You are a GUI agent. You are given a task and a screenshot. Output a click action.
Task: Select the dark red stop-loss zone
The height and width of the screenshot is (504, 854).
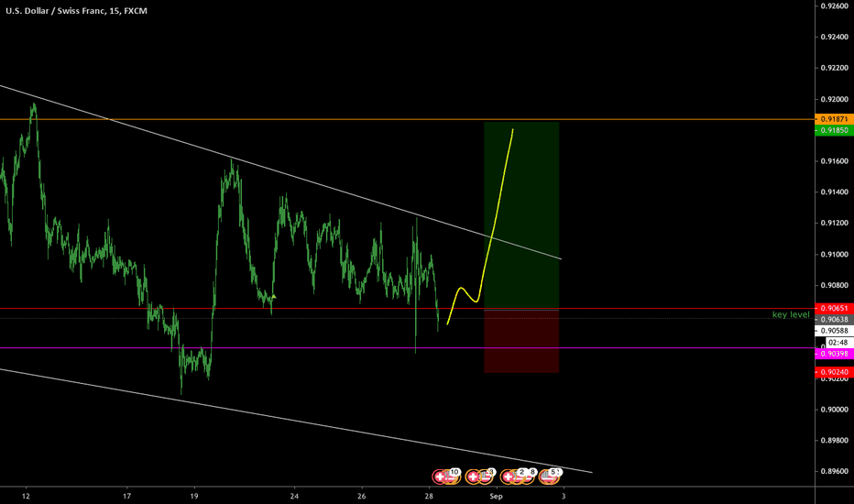(x=521, y=342)
